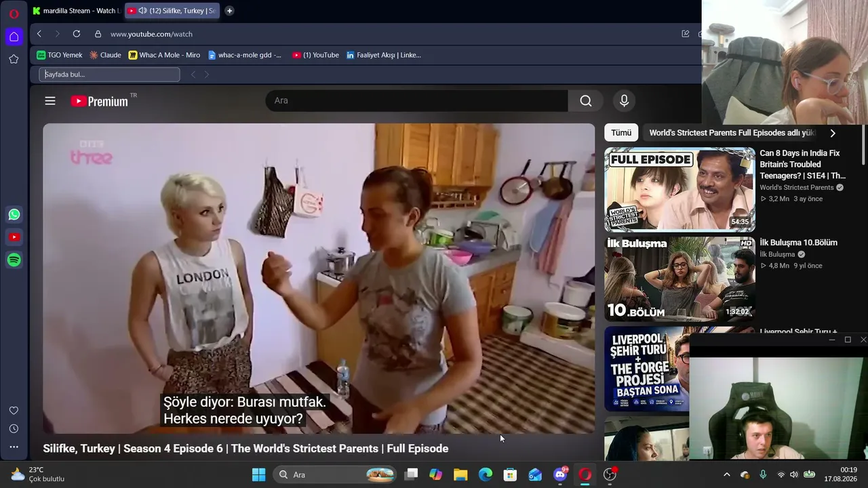Image resolution: width=868 pixels, height=488 pixels.
Task: Open Outlook from the taskbar
Action: (535, 474)
